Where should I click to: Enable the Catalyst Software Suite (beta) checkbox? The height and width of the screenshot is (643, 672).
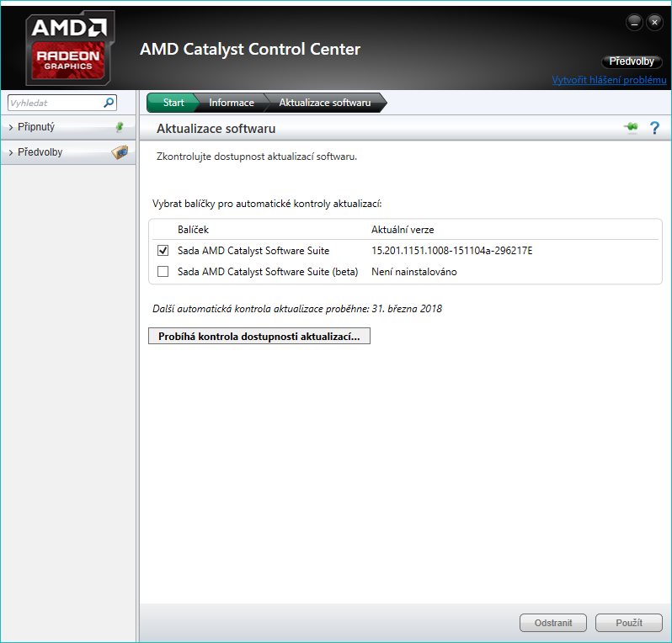coord(163,271)
